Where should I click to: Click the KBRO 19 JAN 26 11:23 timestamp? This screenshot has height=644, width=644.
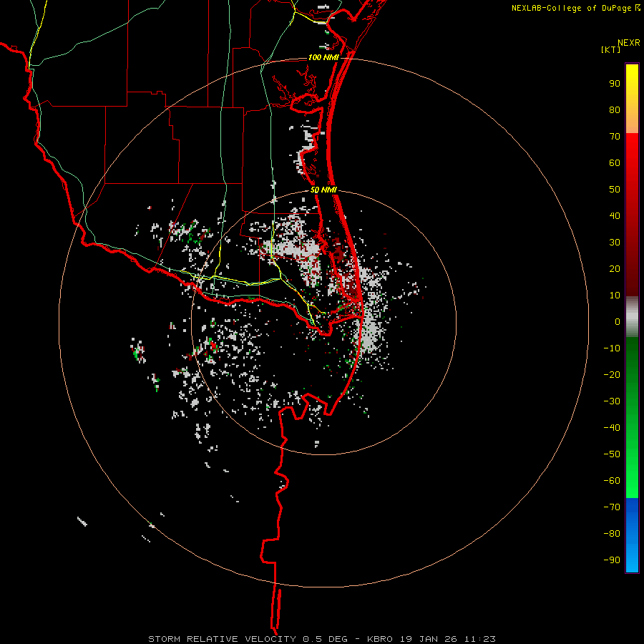[x=431, y=639]
